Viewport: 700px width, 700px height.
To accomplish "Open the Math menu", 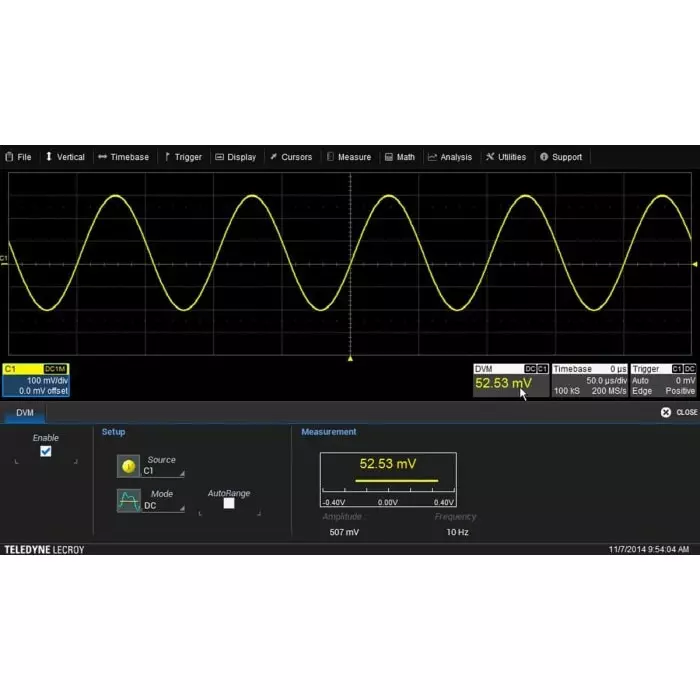I will (400, 157).
